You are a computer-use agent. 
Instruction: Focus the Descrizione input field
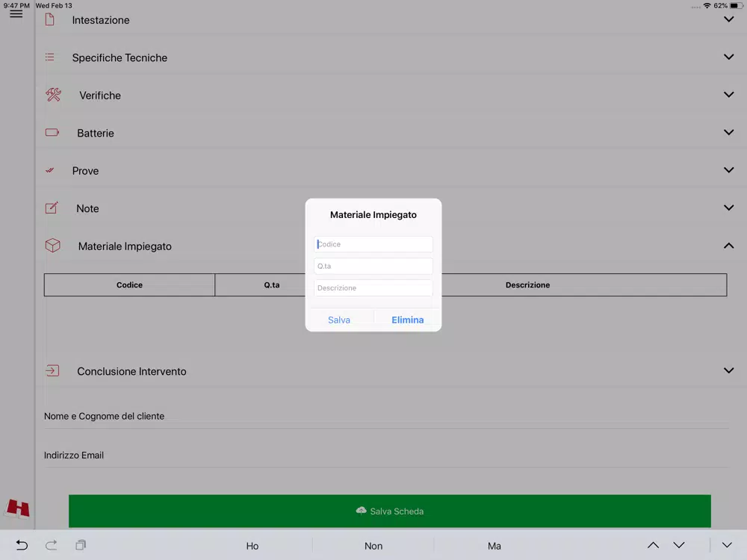(x=373, y=288)
